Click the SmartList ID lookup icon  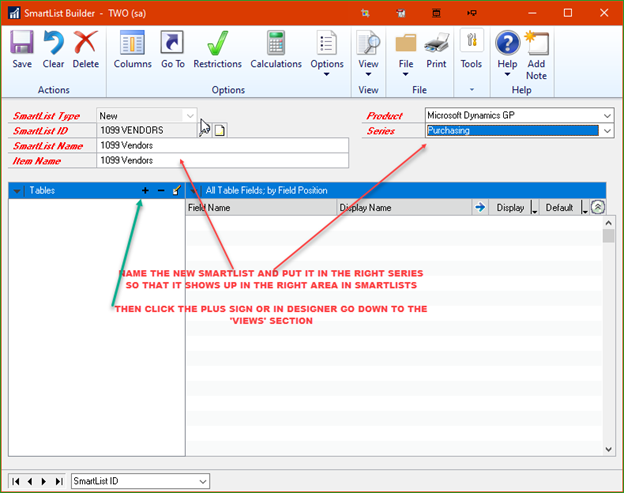(205, 130)
